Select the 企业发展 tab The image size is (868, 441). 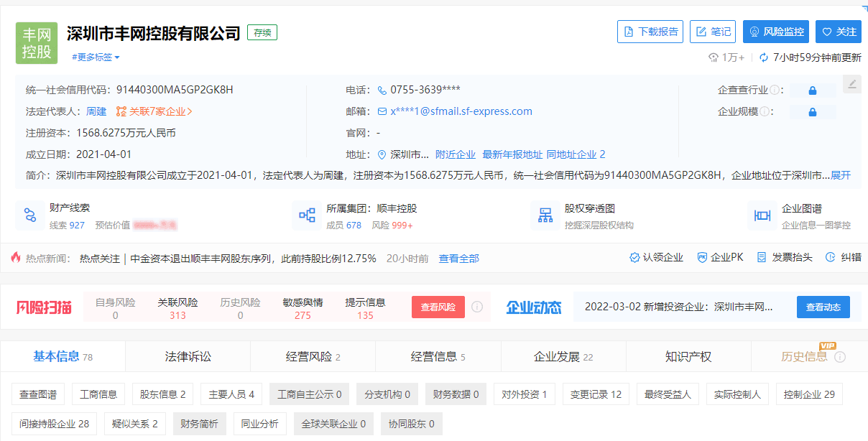tap(563, 357)
